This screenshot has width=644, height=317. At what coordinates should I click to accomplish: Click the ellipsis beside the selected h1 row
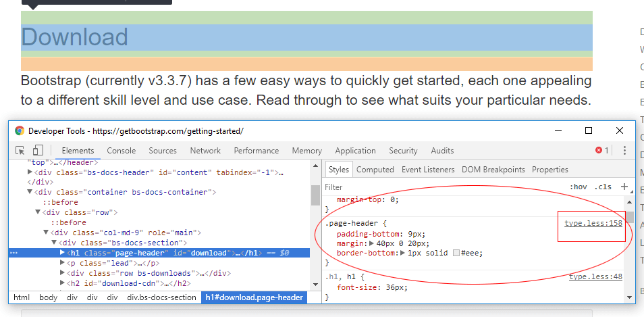[x=14, y=253]
